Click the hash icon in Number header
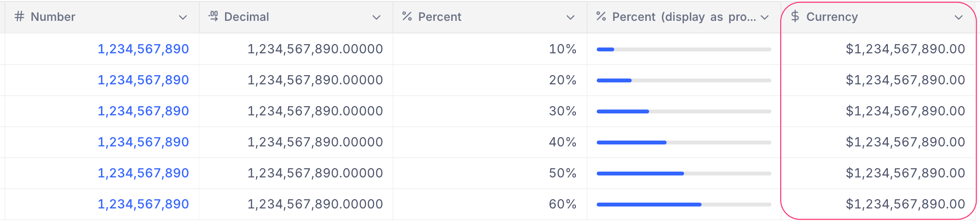 19,17
